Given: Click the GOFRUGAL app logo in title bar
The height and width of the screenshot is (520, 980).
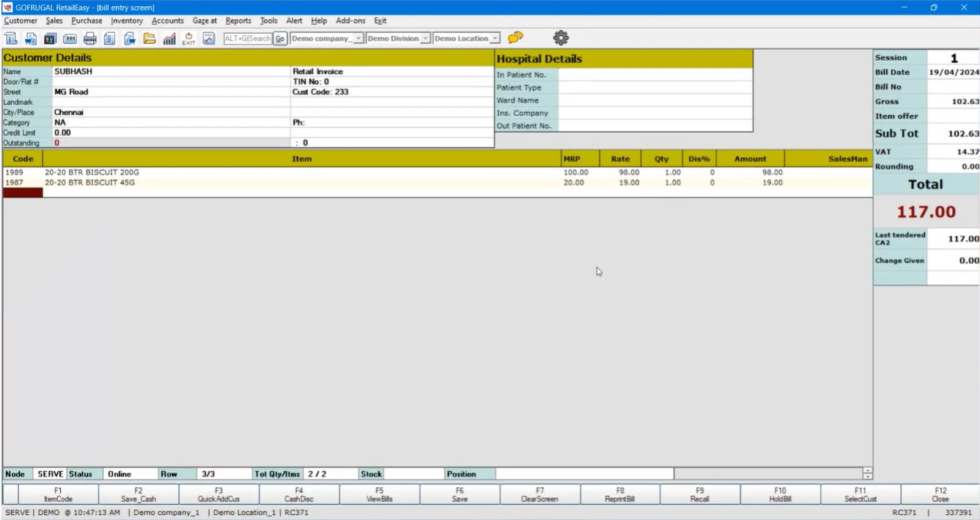Looking at the screenshot, I should (7, 7).
